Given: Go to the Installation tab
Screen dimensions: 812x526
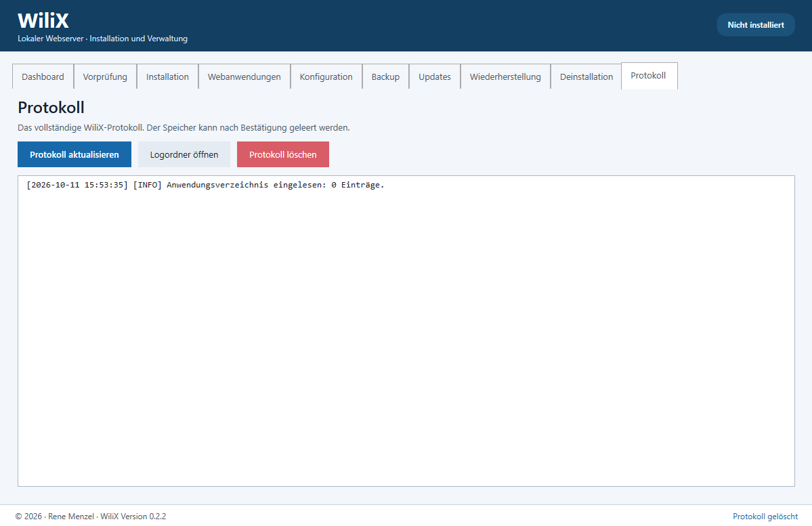Looking at the screenshot, I should pyautogui.click(x=167, y=76).
